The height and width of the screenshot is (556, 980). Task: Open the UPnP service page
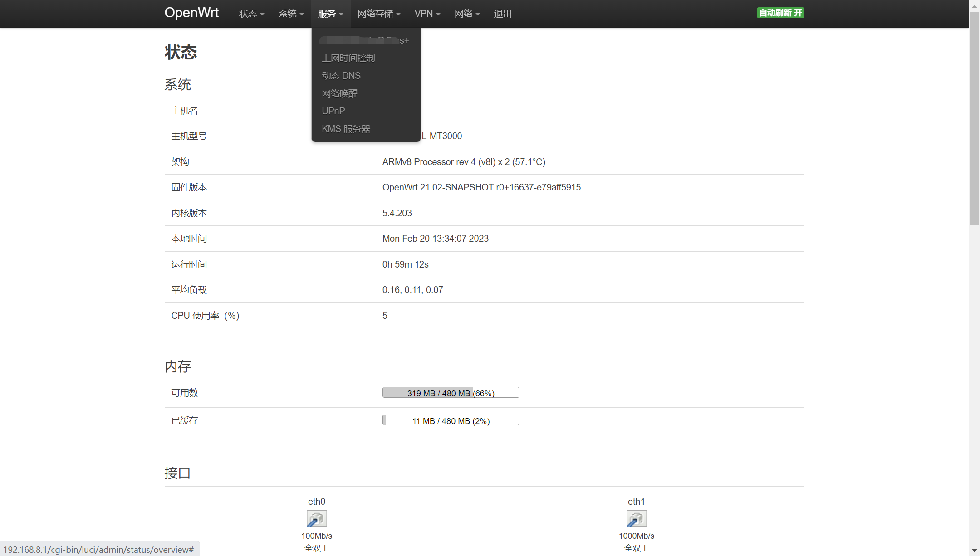point(333,111)
